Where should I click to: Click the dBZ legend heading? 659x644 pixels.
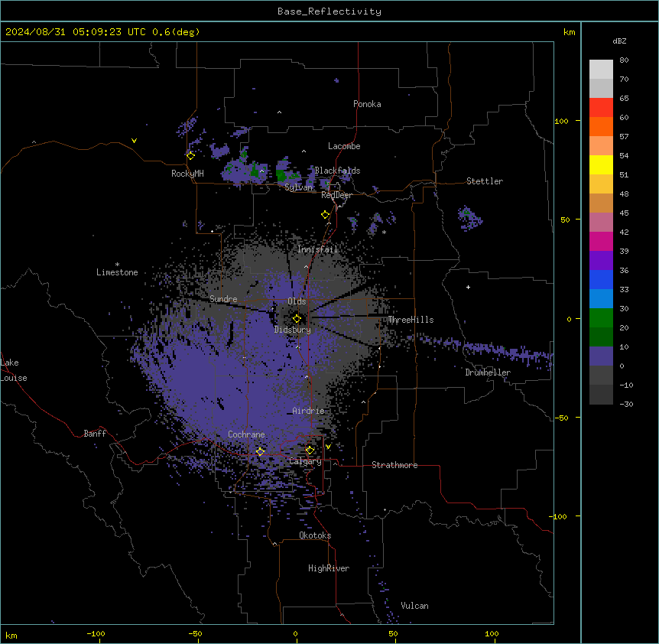[x=619, y=41]
